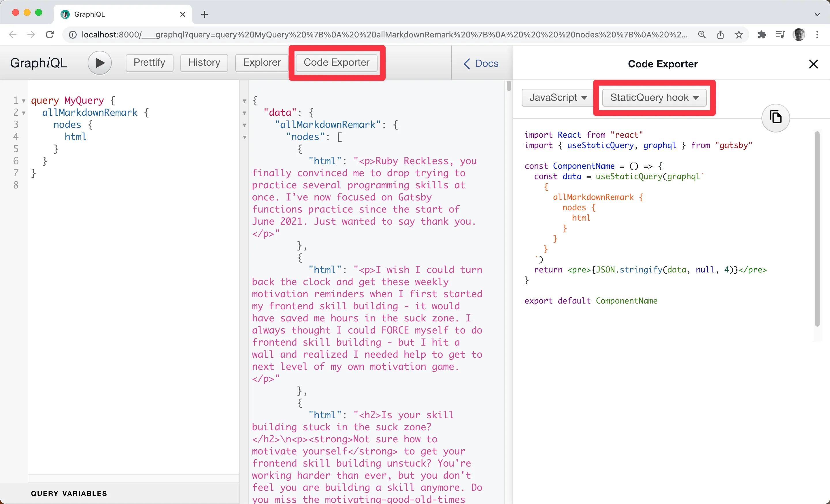Reload the GraphiQL page

(x=50, y=34)
